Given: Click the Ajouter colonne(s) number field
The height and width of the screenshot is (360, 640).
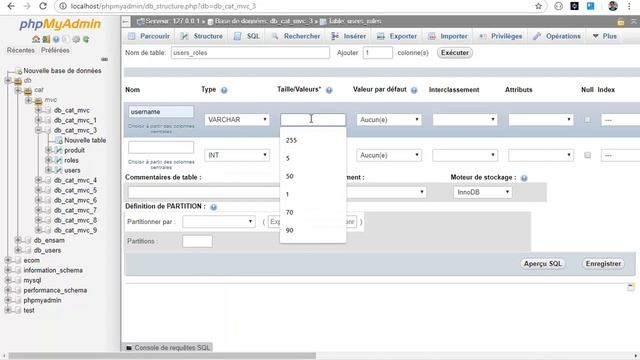Looking at the screenshot, I should (x=378, y=53).
